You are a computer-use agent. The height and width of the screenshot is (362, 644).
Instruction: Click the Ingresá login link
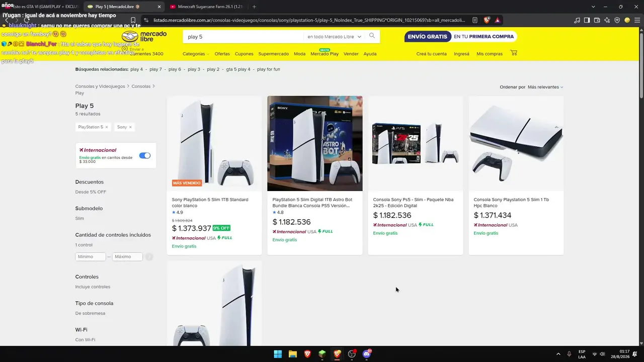click(x=461, y=54)
